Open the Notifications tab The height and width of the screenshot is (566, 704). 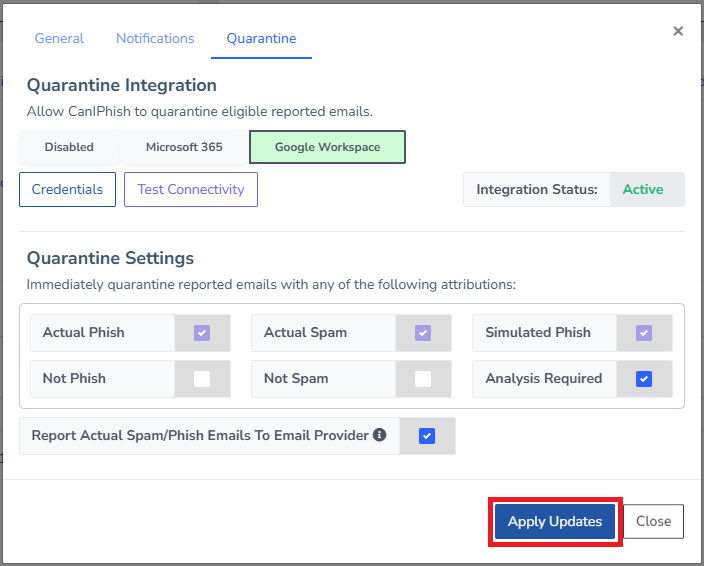155,39
